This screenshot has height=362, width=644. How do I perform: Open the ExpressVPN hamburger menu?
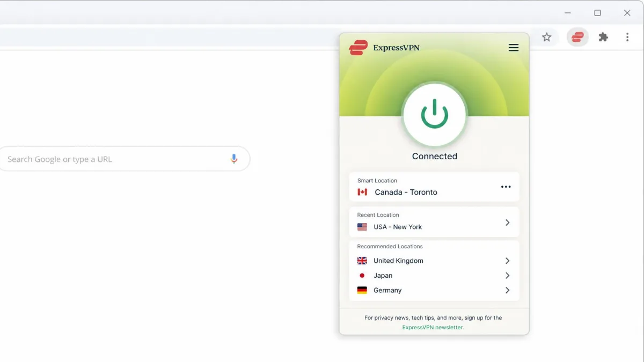(514, 48)
